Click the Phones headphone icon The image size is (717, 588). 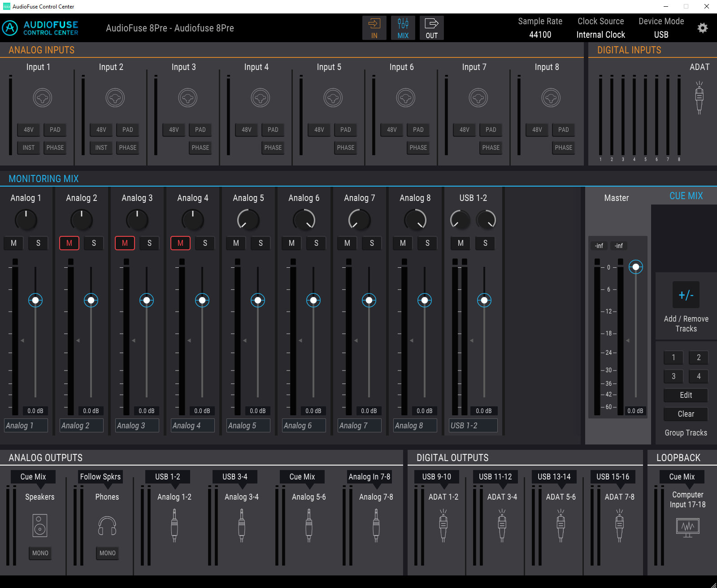coord(107,526)
